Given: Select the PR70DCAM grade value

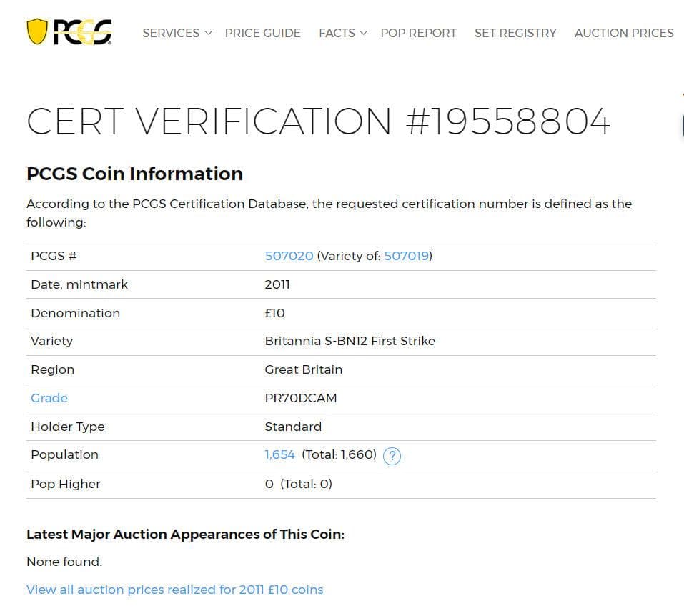Looking at the screenshot, I should [300, 398].
